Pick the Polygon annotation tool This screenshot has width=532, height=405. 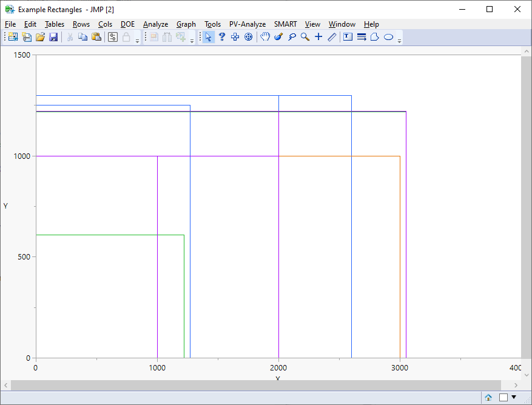374,36
